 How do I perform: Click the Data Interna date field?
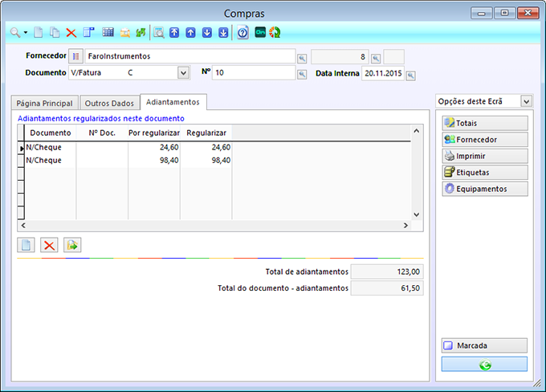tap(383, 73)
